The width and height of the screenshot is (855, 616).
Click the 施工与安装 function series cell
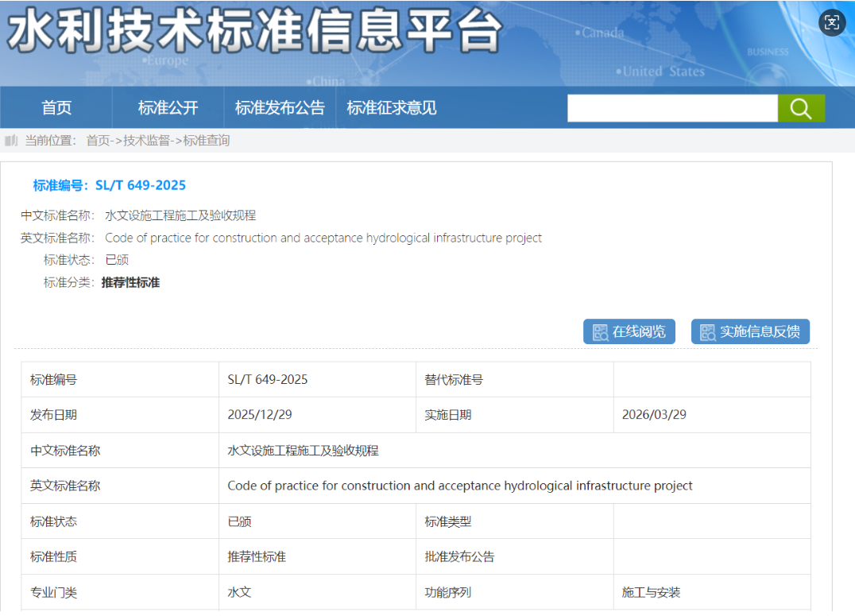tap(651, 592)
